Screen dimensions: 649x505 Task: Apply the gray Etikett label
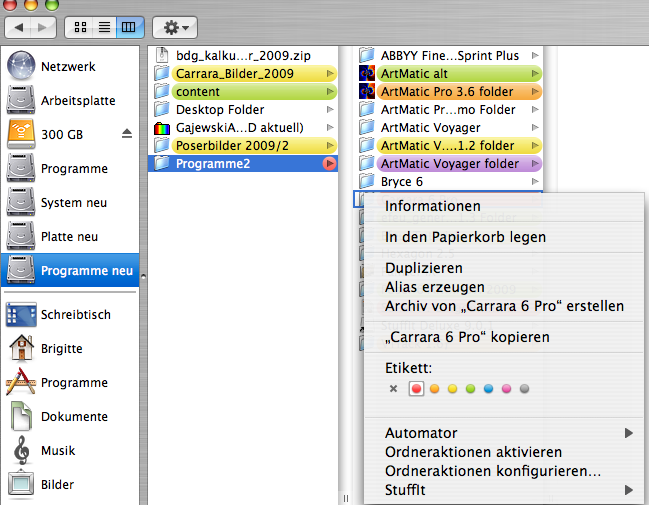[x=524, y=389]
